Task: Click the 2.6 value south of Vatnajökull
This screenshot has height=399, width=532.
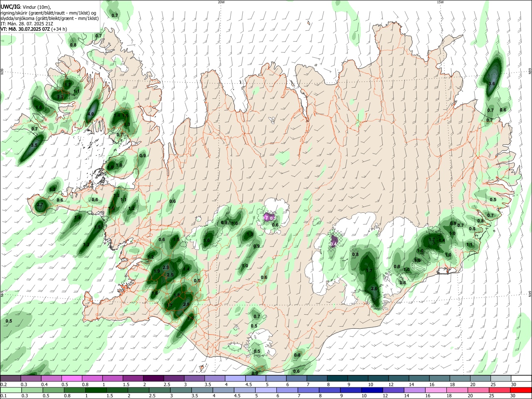Action: point(374,289)
